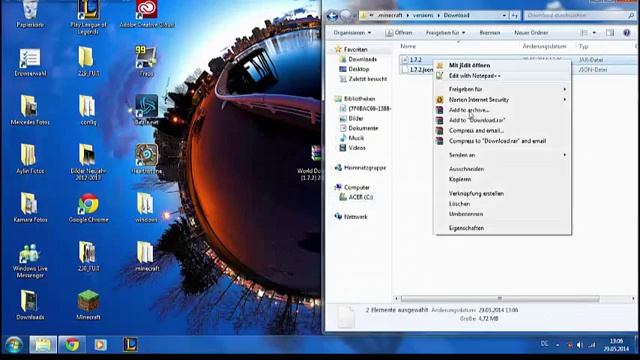The height and width of the screenshot is (360, 640).
Task: Click the Explorer folder taskbar button
Action: (x=43, y=345)
